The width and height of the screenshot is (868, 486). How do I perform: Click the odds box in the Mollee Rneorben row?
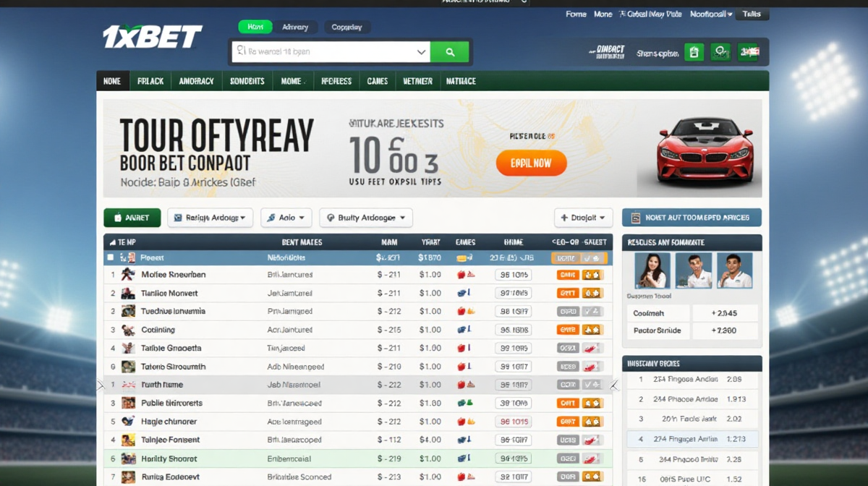tap(513, 275)
